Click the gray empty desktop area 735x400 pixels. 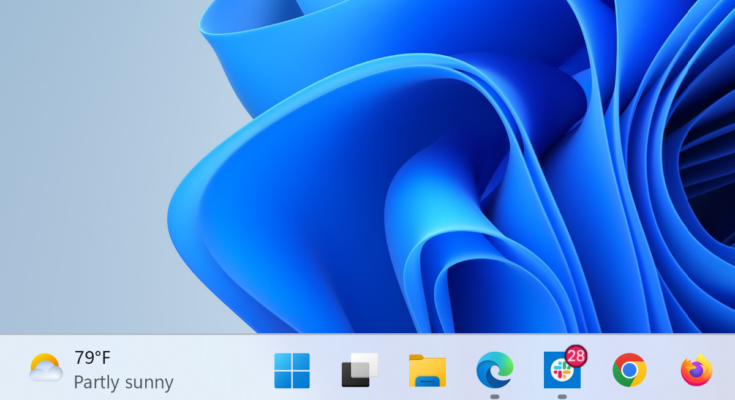pyautogui.click(x=80, y=150)
